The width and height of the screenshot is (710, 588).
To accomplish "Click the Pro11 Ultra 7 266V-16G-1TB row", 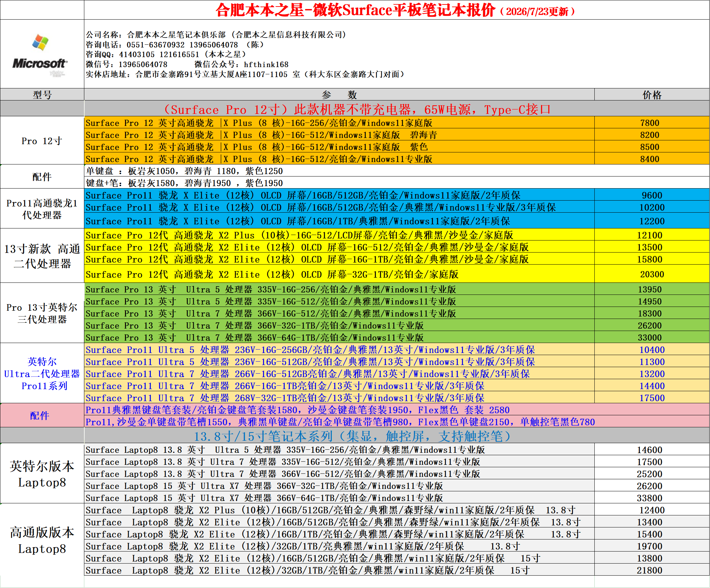I will [x=339, y=386].
